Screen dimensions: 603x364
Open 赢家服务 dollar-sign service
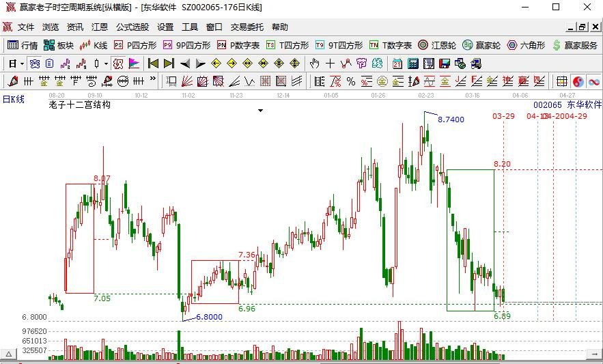(575, 45)
